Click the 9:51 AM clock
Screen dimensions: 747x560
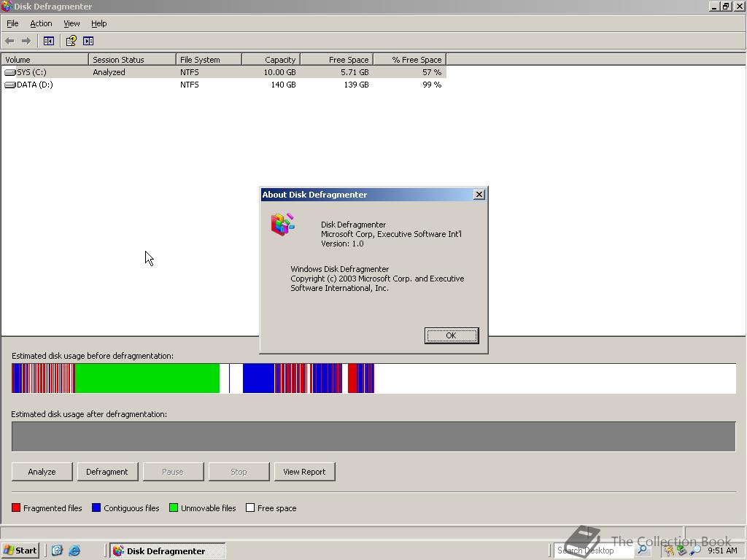(722, 551)
